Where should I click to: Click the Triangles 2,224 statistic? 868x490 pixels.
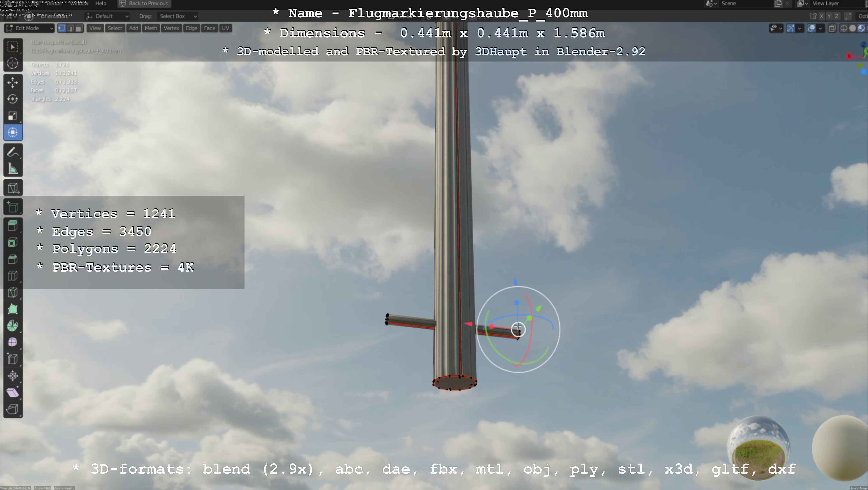50,99
